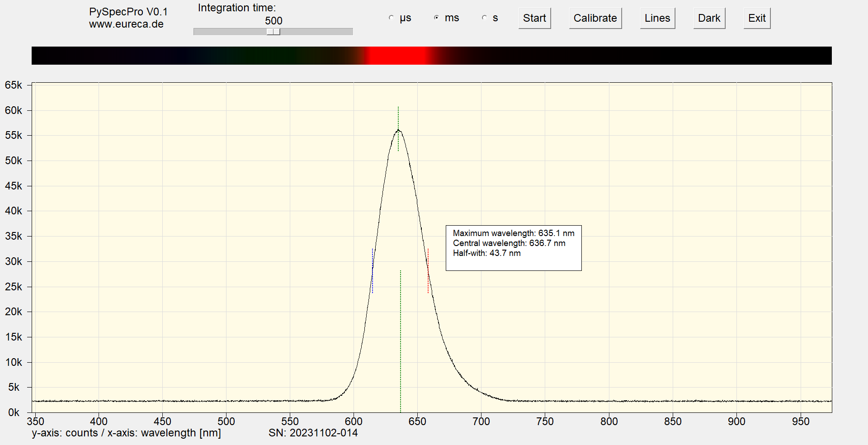This screenshot has width=868, height=445.
Task: Click the Half-with 43.7 nm readout line
Action: point(486,253)
